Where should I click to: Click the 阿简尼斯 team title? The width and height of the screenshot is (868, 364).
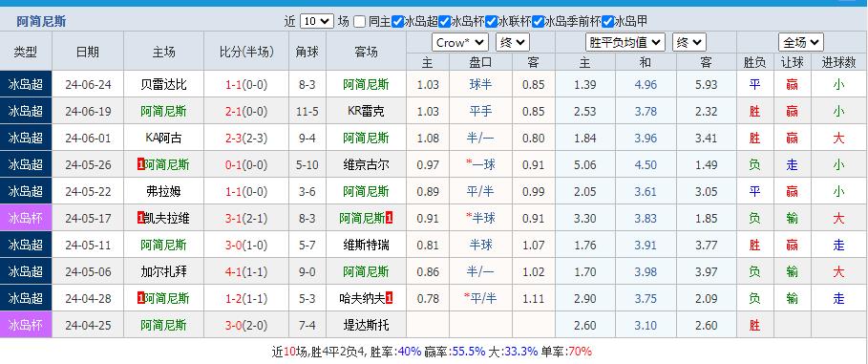[41, 22]
